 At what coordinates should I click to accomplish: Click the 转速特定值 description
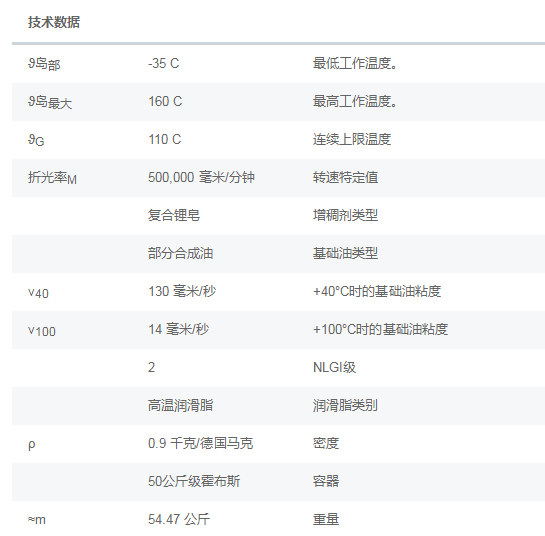pos(345,177)
